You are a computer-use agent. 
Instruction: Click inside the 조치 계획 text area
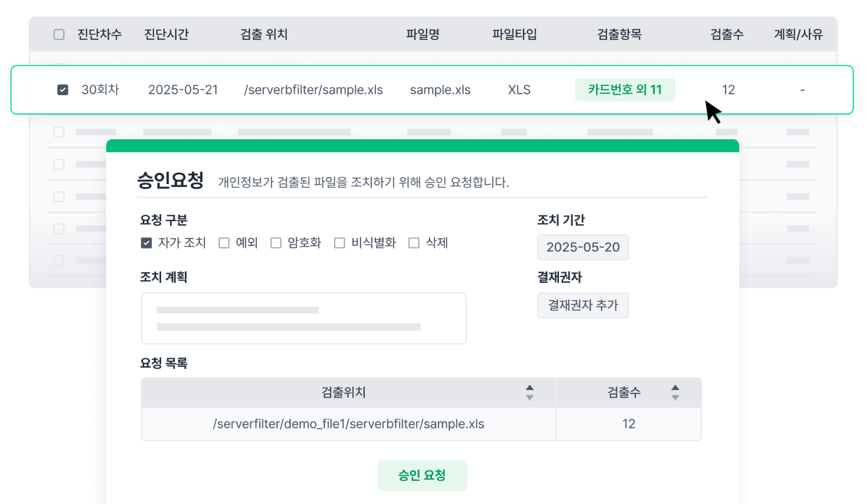pos(303,317)
